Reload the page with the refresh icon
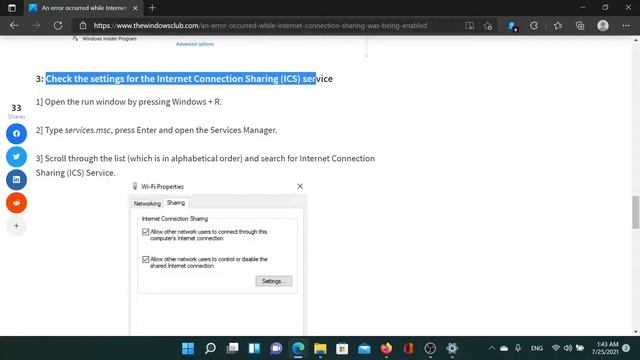This screenshot has height=360, width=640. pyautogui.click(x=58, y=25)
